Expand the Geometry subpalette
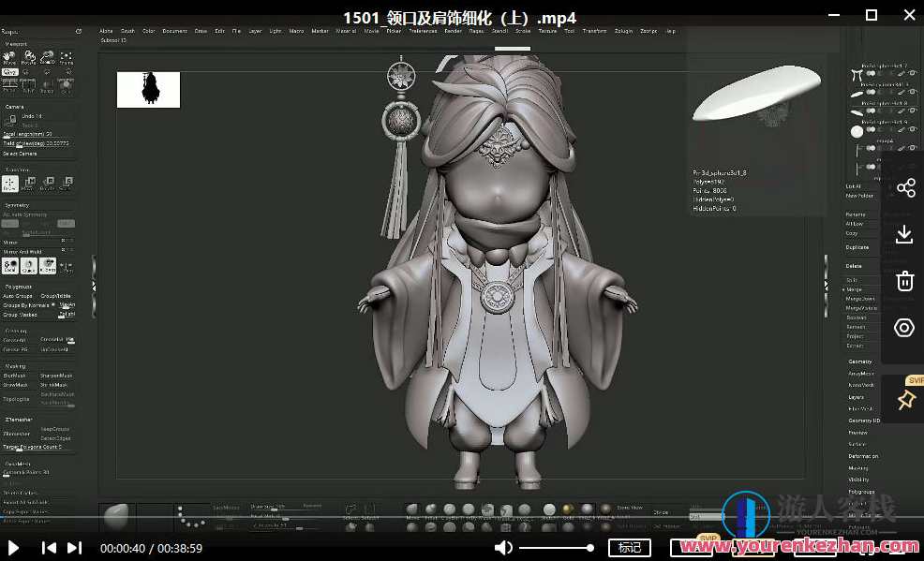The height and width of the screenshot is (561, 924). click(x=859, y=361)
